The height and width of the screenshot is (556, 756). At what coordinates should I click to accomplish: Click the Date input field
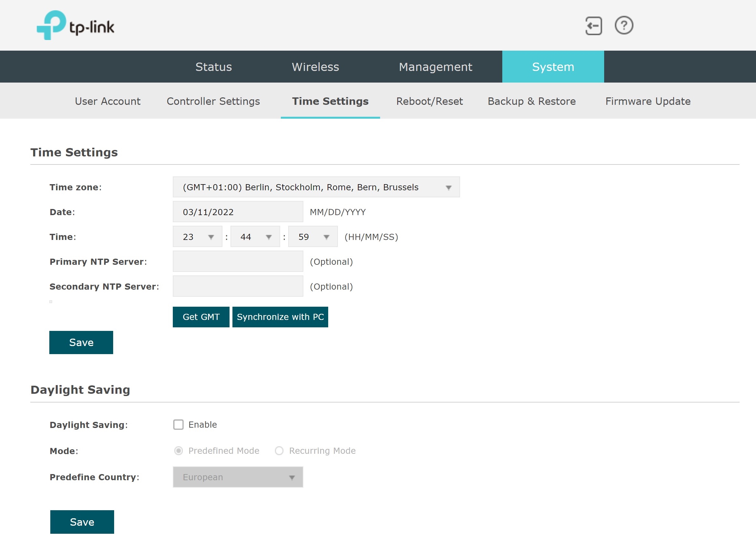[x=238, y=212]
